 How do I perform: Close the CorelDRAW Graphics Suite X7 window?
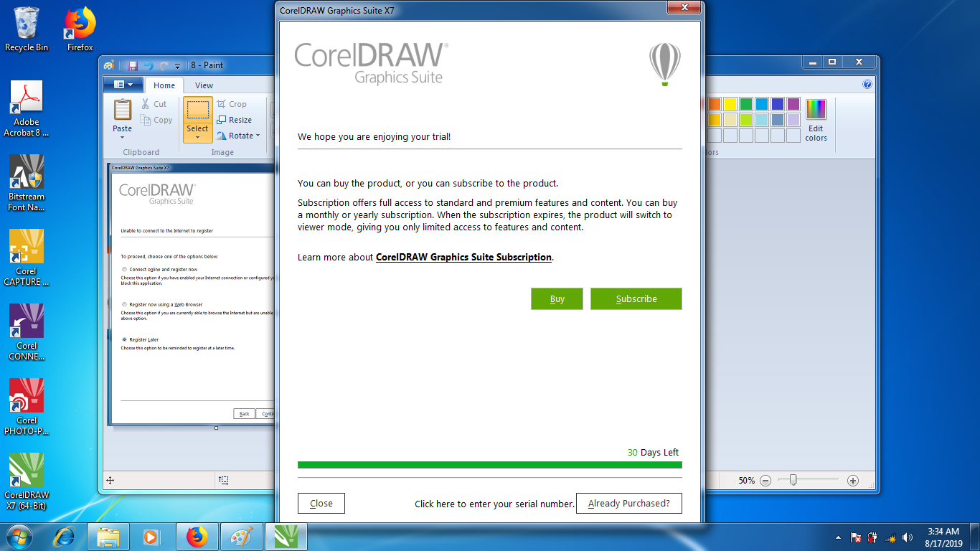684,7
